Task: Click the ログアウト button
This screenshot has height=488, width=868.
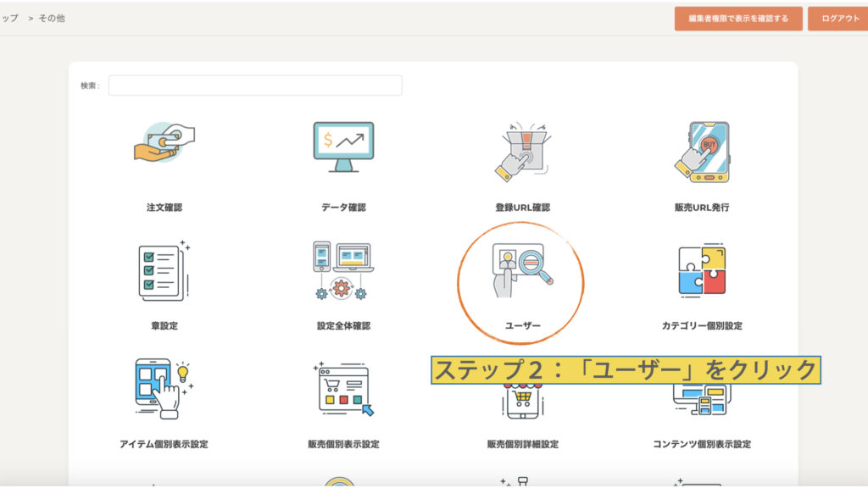Action: [839, 19]
